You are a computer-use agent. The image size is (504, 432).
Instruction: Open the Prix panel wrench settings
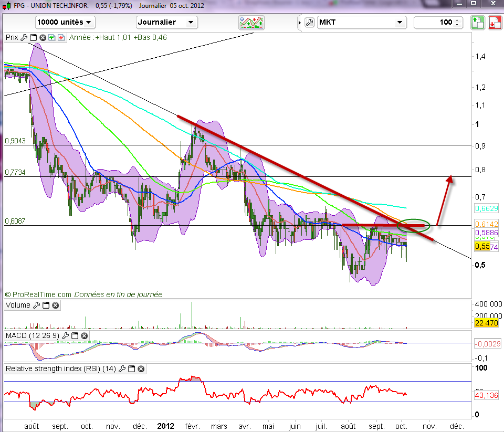click(24, 38)
